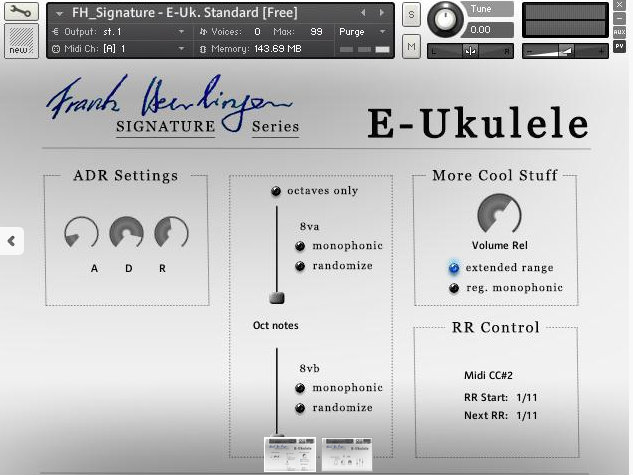Screen dimensions: 633x475
Task: Expand the instrument name dropdown arrow
Action: pyautogui.click(x=59, y=14)
